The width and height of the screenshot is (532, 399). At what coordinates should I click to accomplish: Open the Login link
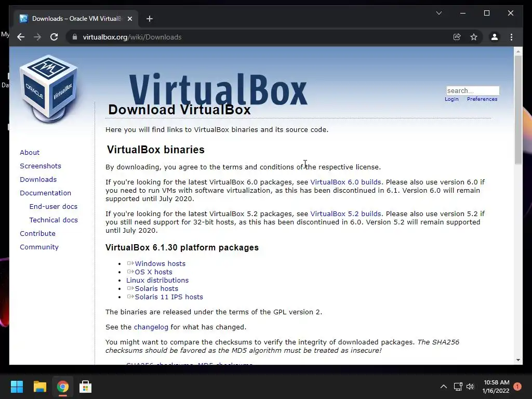coord(451,99)
